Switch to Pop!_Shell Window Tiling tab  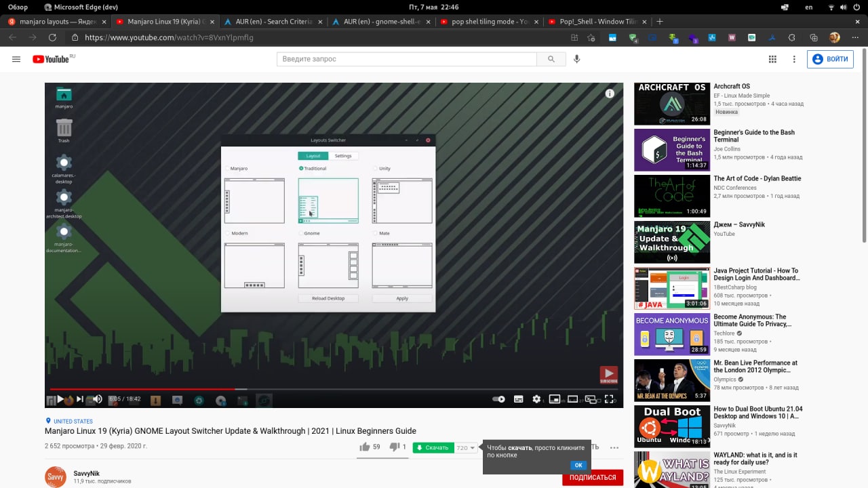pyautogui.click(x=597, y=22)
